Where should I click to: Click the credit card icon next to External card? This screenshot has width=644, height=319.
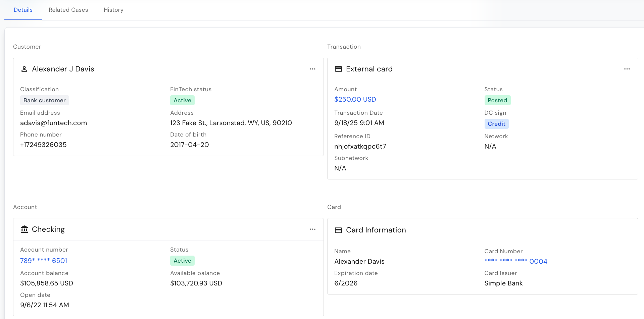[338, 69]
